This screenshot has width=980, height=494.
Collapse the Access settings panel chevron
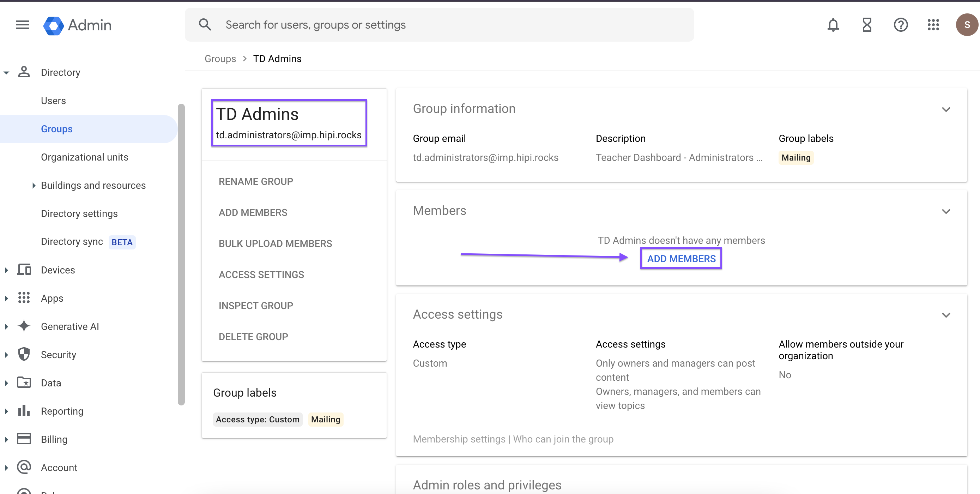(x=946, y=315)
